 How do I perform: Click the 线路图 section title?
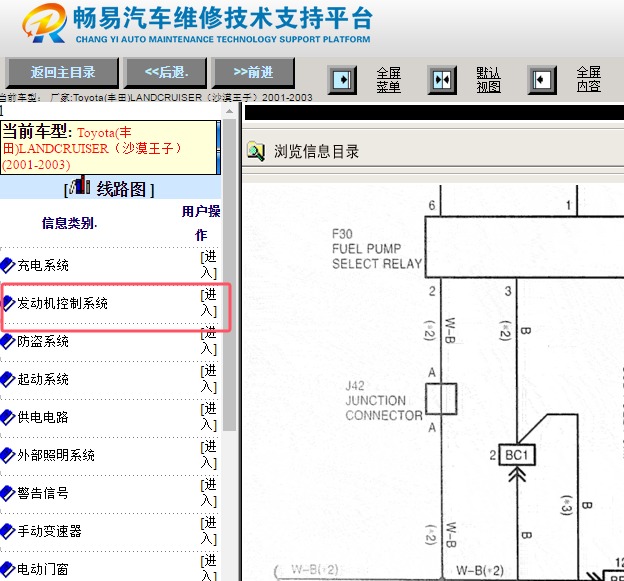121,189
